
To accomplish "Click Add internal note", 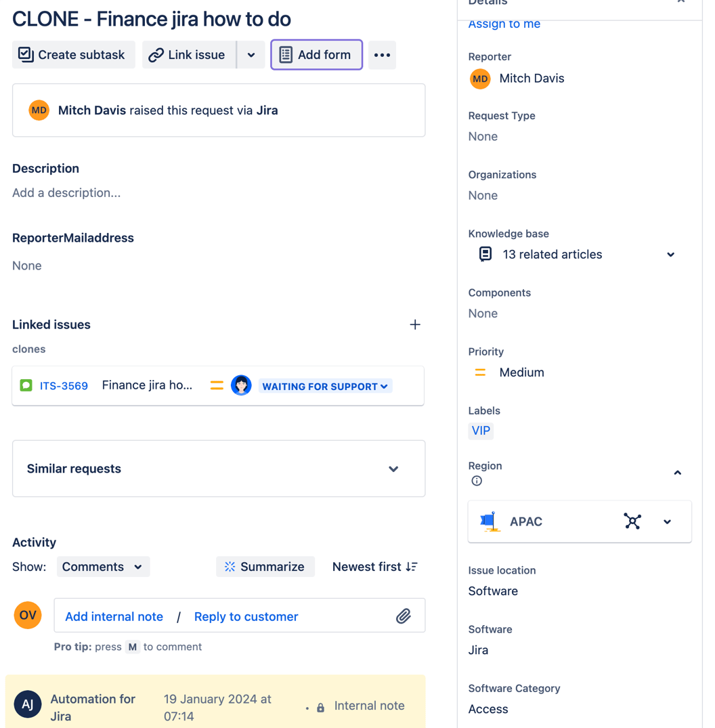I will click(114, 617).
